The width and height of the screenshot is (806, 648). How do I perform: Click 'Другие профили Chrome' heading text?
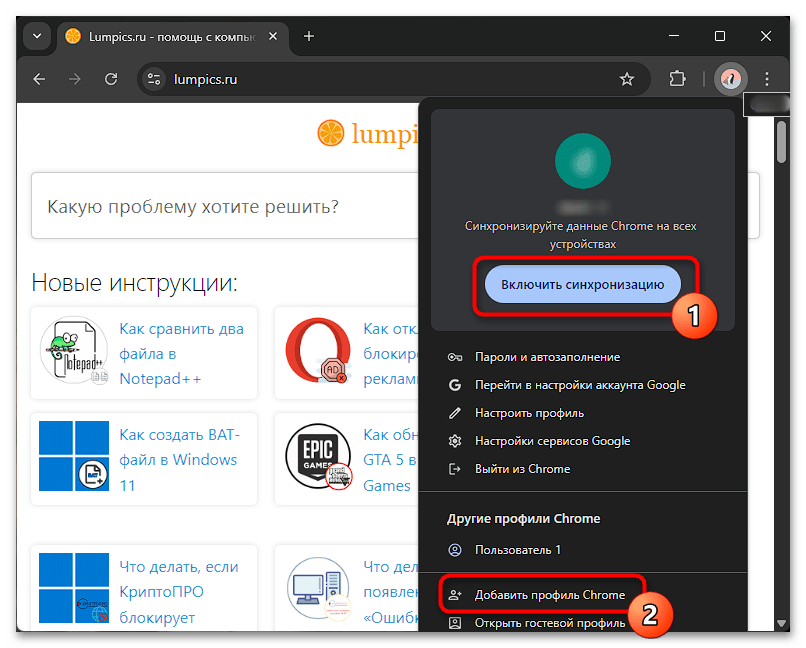click(x=523, y=519)
